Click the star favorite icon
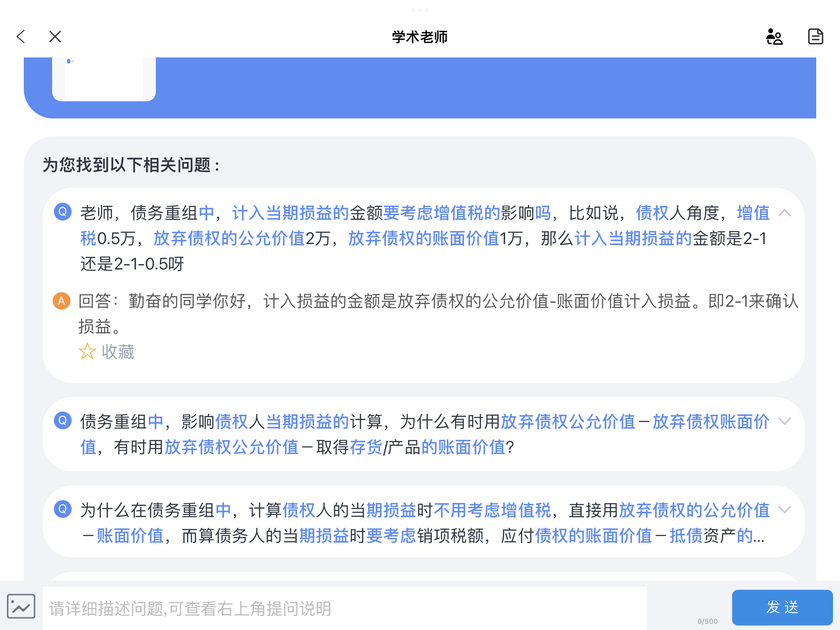840x630 pixels. tap(87, 352)
